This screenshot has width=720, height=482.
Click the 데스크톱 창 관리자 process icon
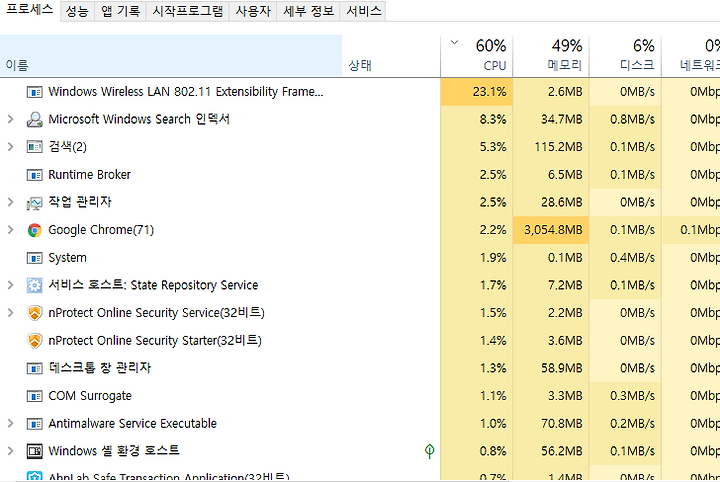click(x=34, y=369)
